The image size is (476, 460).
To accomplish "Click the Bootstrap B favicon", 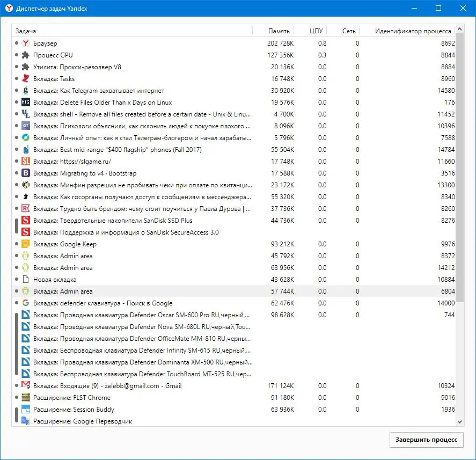I will tap(26, 173).
